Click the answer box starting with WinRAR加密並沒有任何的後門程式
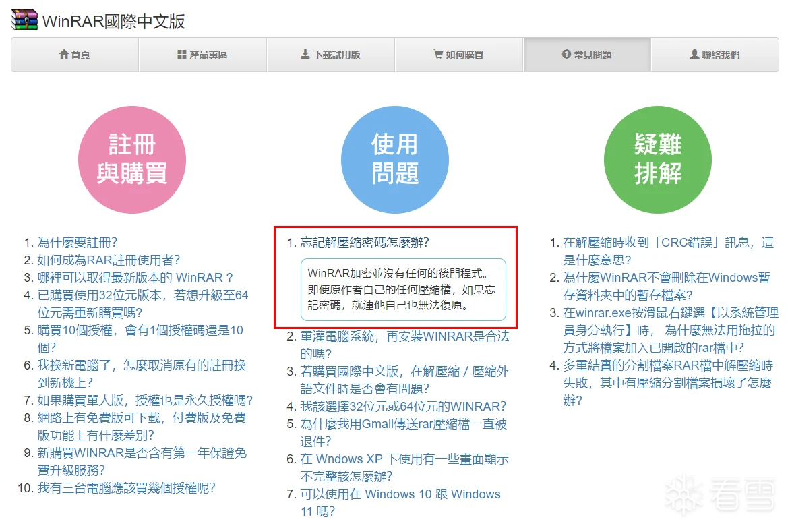Image resolution: width=790 pixels, height=532 pixels. (403, 290)
